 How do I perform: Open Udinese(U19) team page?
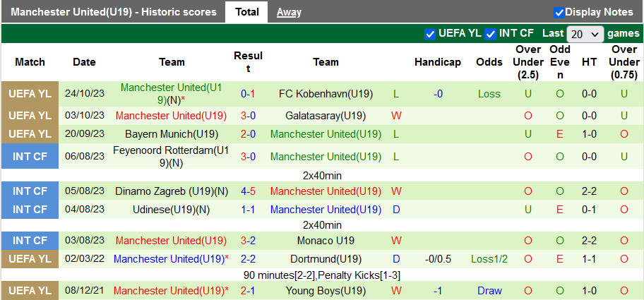[172, 210]
